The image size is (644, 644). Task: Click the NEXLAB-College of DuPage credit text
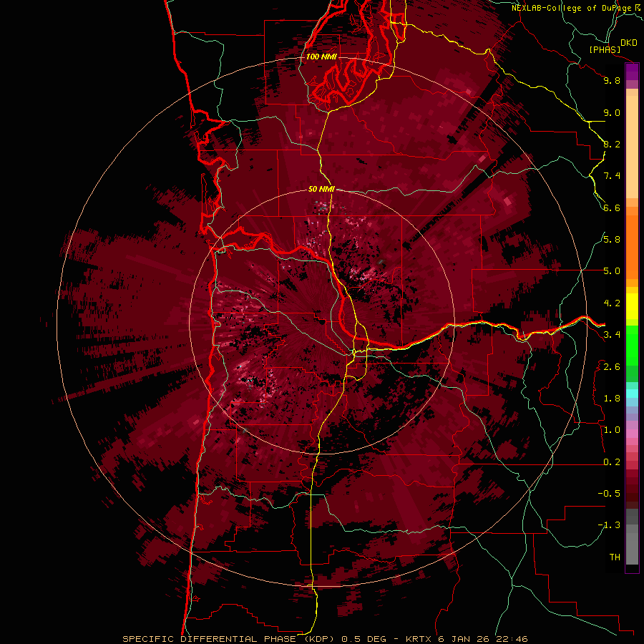coord(574,8)
